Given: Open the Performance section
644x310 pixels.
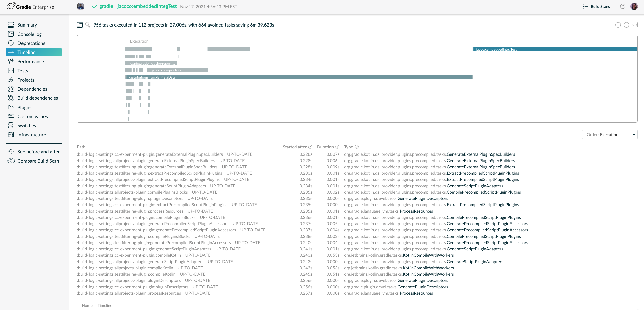Looking at the screenshot, I should point(31,61).
